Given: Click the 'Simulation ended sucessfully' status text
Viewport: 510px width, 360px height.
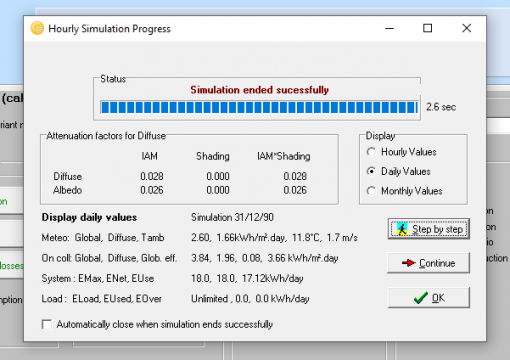Looking at the screenshot, I should [x=259, y=90].
